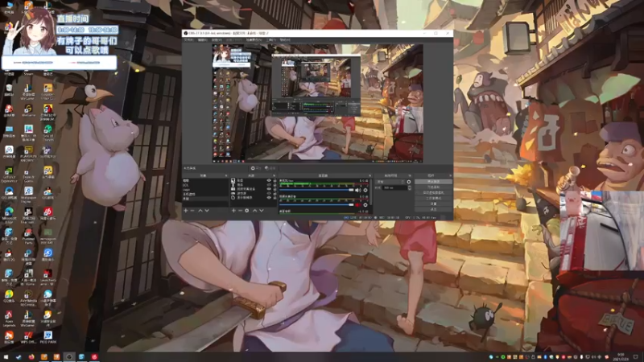Adjust the transition duration with the stepper arrows

point(409,187)
